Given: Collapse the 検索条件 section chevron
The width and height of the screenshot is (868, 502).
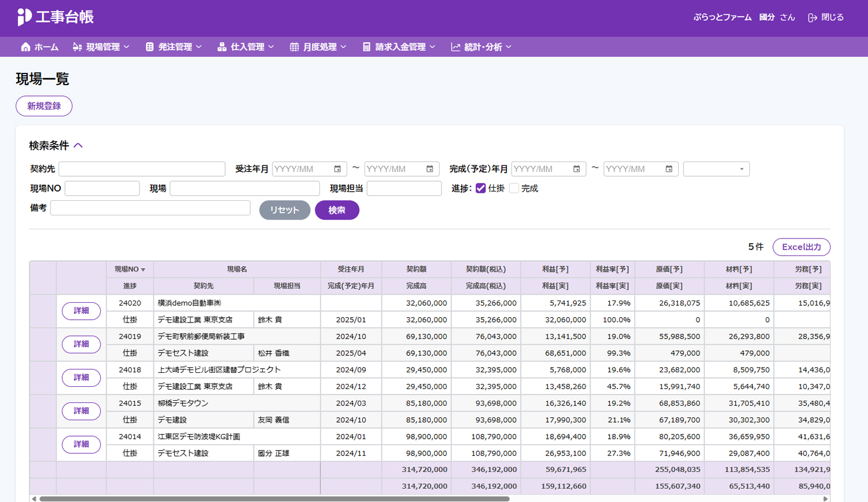Looking at the screenshot, I should point(78,145).
